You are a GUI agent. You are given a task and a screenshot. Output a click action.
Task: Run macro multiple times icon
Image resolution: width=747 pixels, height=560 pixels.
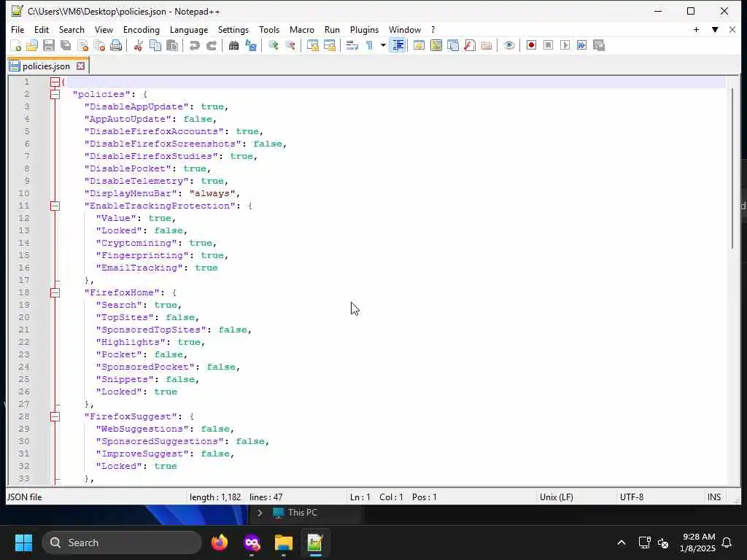coord(581,45)
